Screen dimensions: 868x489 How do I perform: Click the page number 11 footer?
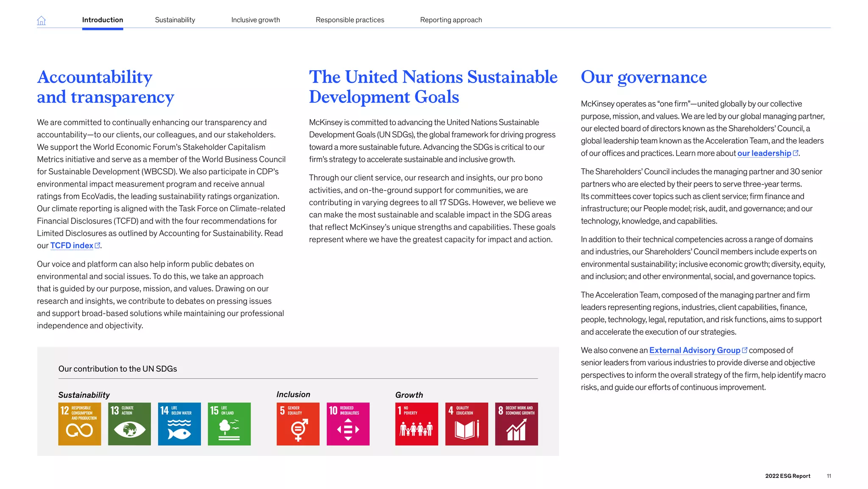click(829, 476)
